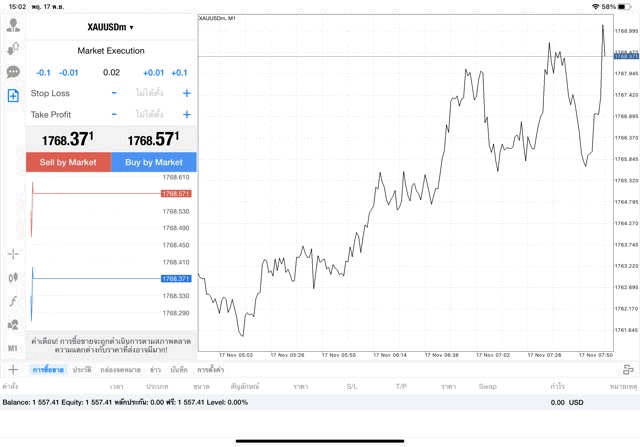Open the XAUUSDm symbol dropdown
The width and height of the screenshot is (640, 447).
111,27
